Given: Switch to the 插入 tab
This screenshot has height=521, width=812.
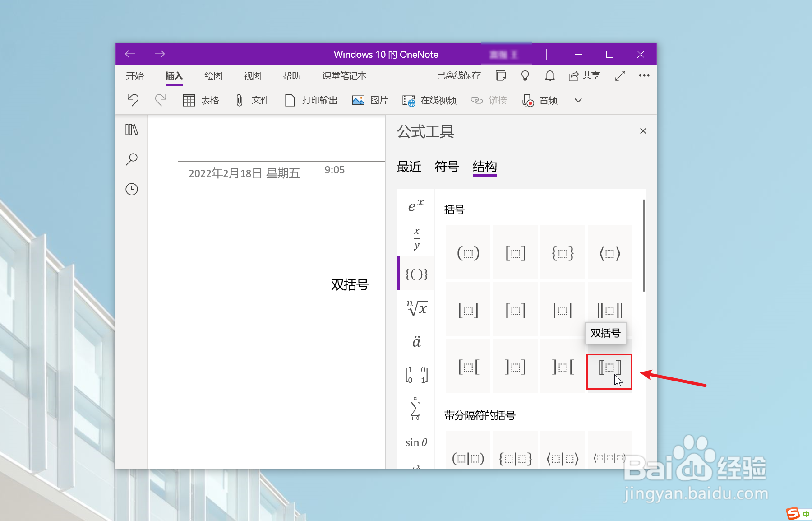Looking at the screenshot, I should pyautogui.click(x=174, y=76).
